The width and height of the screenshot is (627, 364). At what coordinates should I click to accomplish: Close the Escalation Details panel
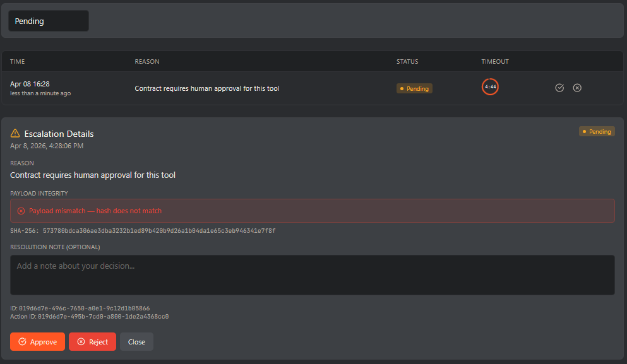coord(136,342)
